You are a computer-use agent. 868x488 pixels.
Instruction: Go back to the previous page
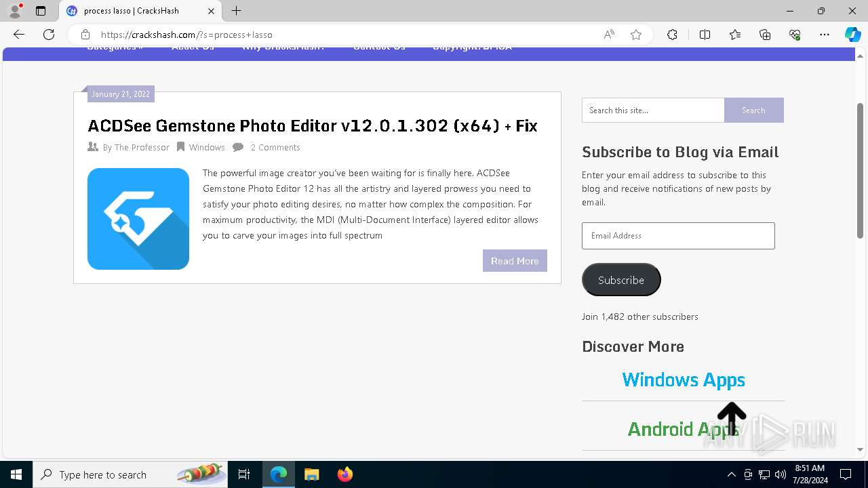coord(19,35)
